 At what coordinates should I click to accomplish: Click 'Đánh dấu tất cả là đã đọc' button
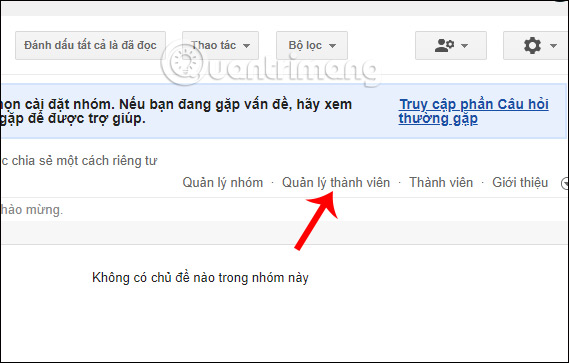pos(90,45)
